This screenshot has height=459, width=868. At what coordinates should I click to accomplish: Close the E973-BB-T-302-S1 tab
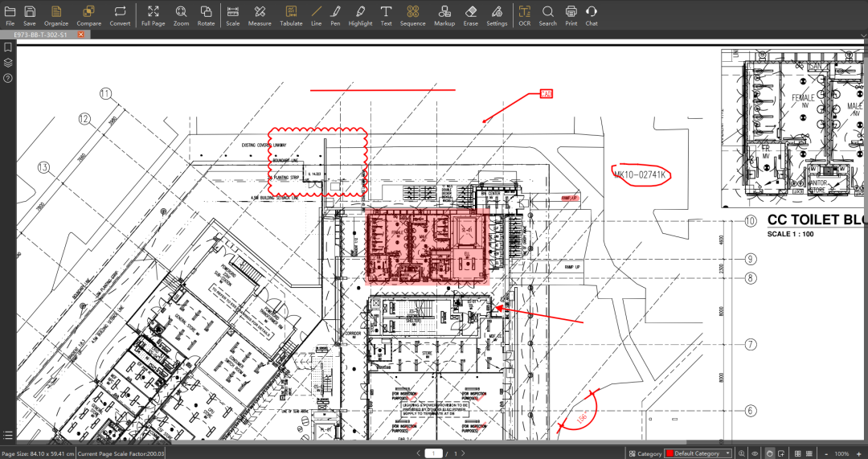[x=81, y=35]
